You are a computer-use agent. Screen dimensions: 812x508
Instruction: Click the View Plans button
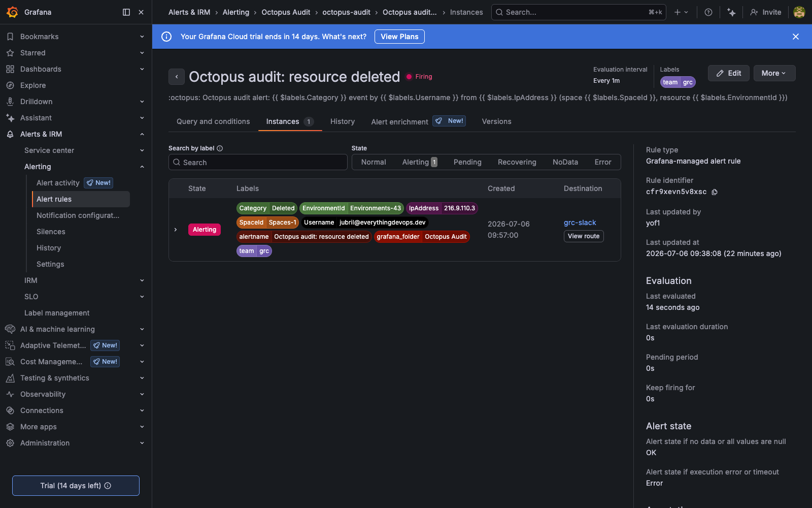coord(399,37)
